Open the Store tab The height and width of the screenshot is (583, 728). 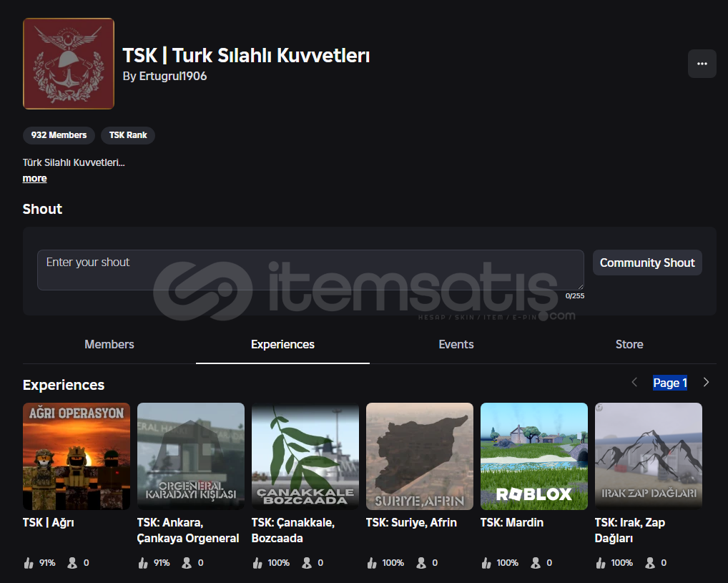point(629,344)
